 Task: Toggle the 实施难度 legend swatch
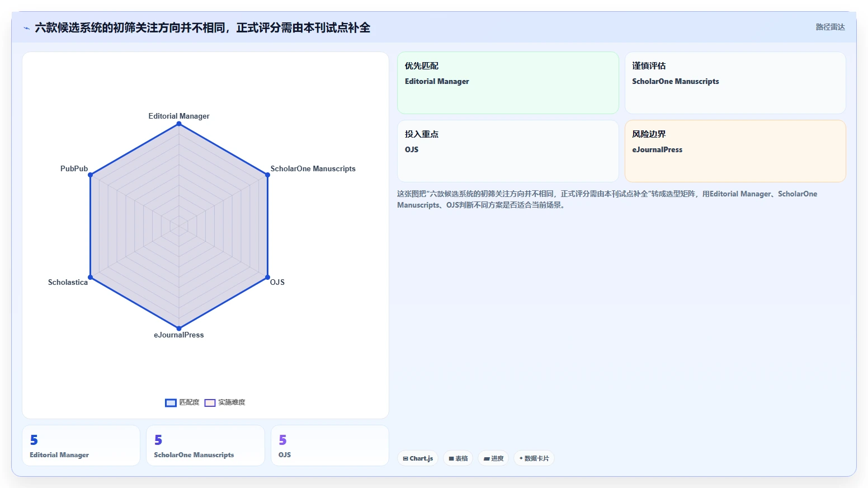[x=210, y=403]
